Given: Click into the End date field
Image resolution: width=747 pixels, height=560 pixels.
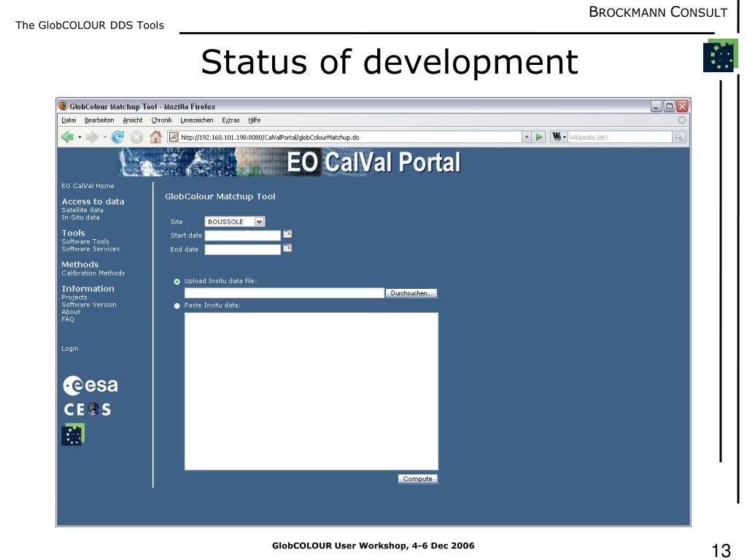Looking at the screenshot, I should pos(242,249).
